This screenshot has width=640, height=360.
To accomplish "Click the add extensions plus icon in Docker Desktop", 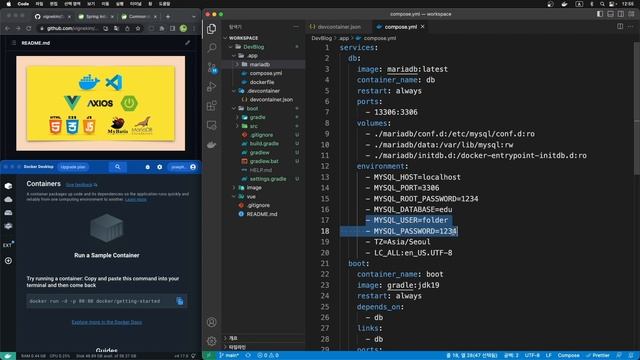I will tap(8, 260).
